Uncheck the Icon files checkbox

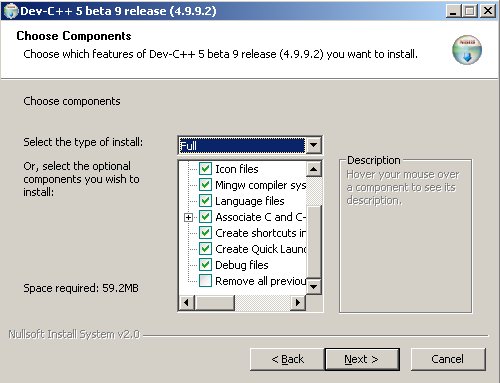tap(205, 169)
